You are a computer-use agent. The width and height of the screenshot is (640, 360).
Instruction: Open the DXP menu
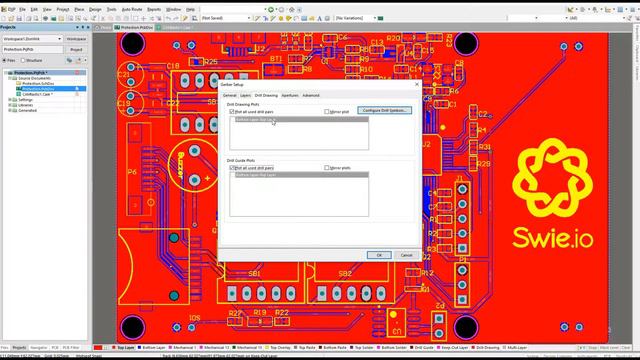[8, 9]
